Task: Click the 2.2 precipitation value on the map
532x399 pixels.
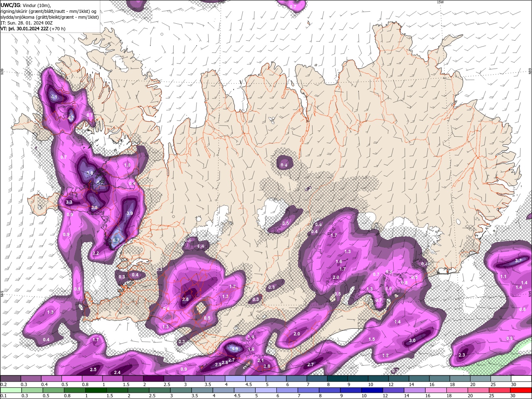Action: [x=96, y=253]
